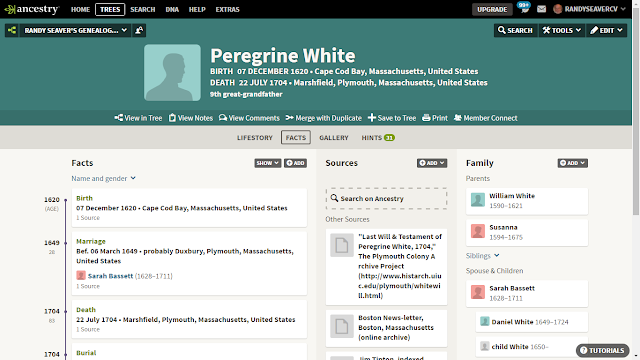Open Member Connect

(x=486, y=118)
